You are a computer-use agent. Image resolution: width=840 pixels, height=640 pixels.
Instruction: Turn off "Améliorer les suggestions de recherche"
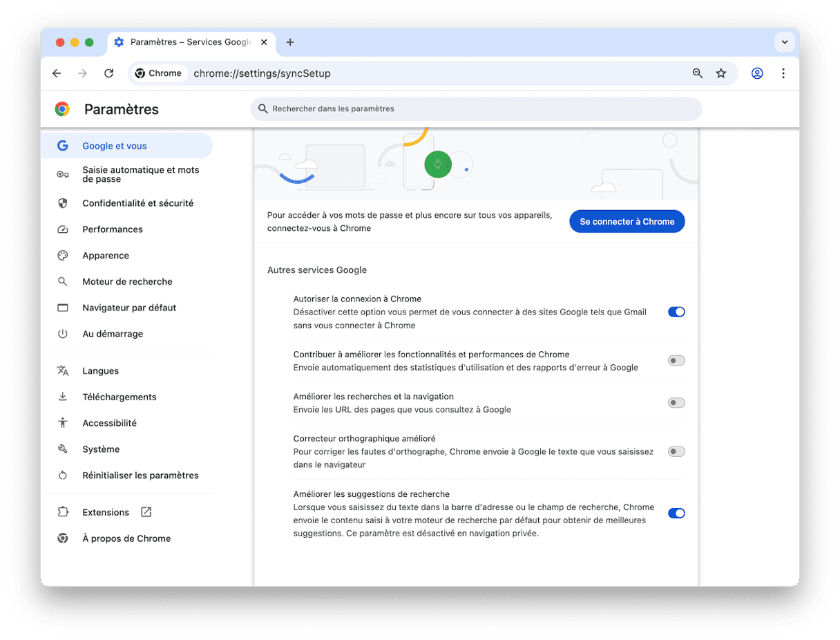click(676, 513)
